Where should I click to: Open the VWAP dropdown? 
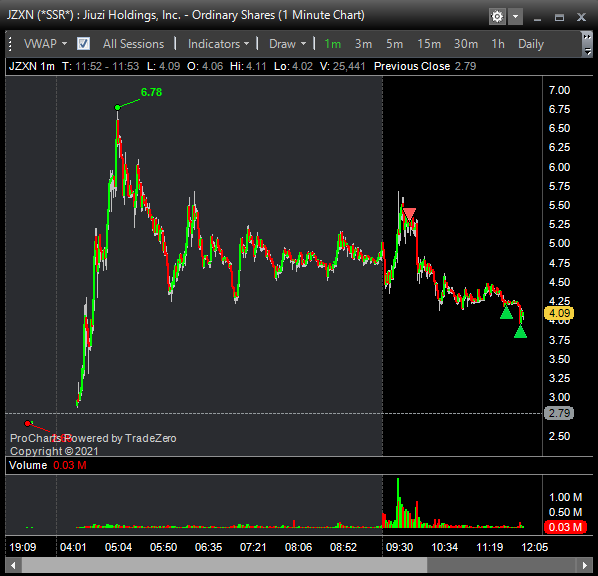coord(45,44)
